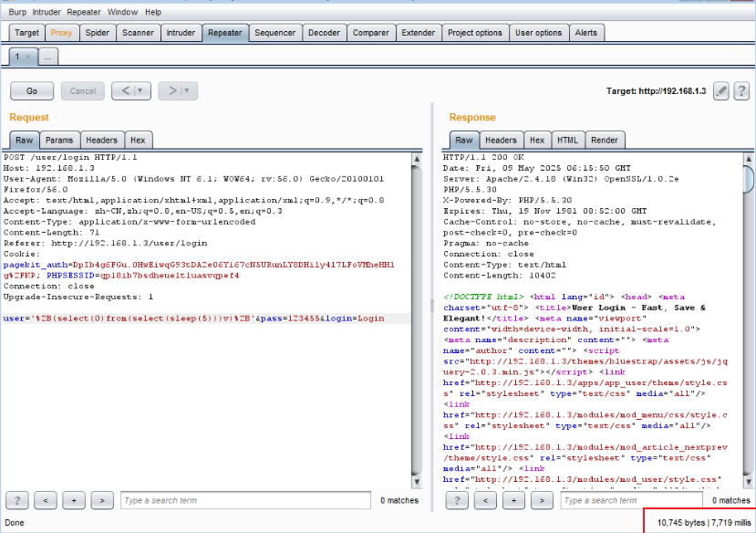Show request Raw view
Image resolution: width=756 pixels, height=533 pixels.
pos(24,140)
